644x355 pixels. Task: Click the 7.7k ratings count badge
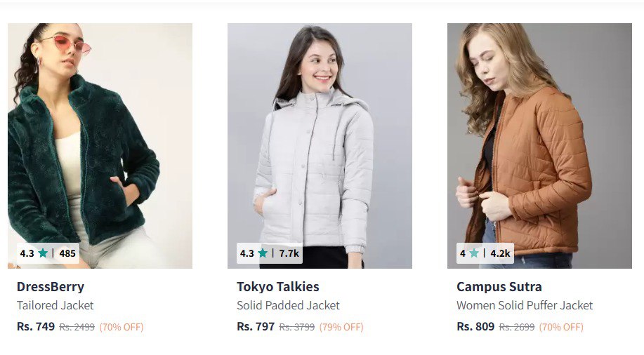[289, 253]
